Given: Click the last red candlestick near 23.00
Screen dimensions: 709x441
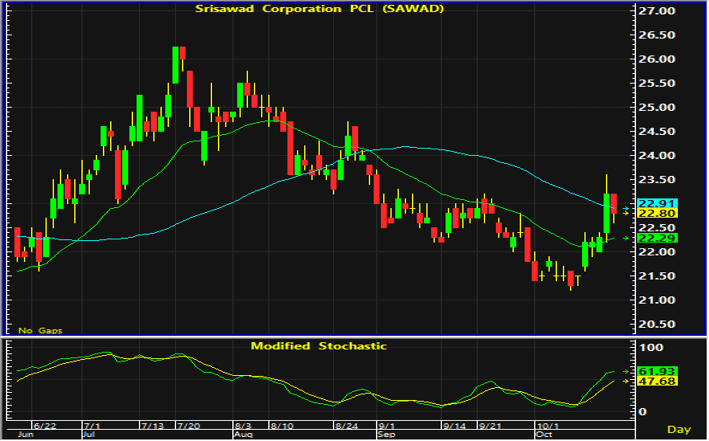Looking at the screenshot, I should tap(614, 204).
